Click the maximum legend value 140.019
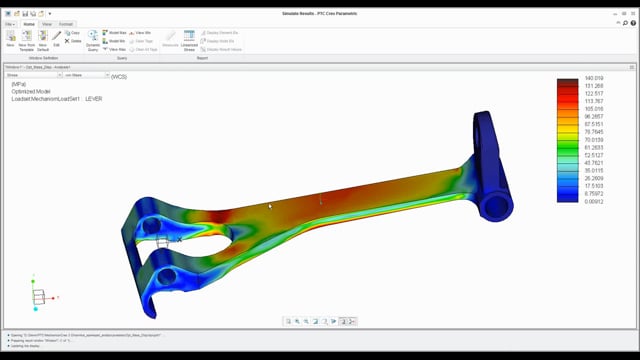The width and height of the screenshot is (640, 360). point(594,78)
